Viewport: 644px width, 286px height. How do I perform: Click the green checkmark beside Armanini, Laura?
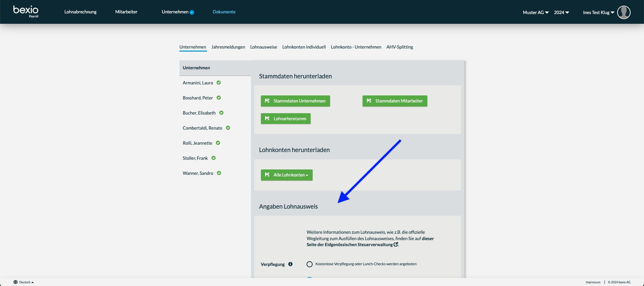[219, 83]
